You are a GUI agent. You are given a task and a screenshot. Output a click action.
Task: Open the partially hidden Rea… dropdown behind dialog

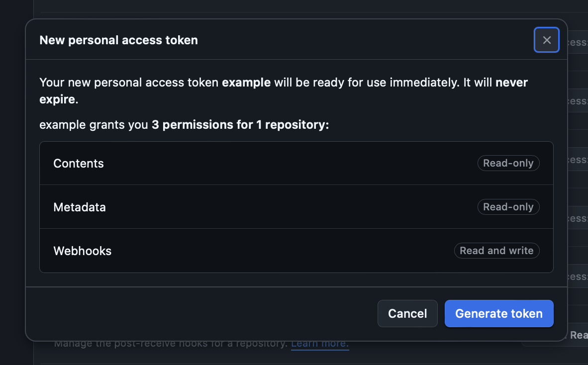pos(578,335)
